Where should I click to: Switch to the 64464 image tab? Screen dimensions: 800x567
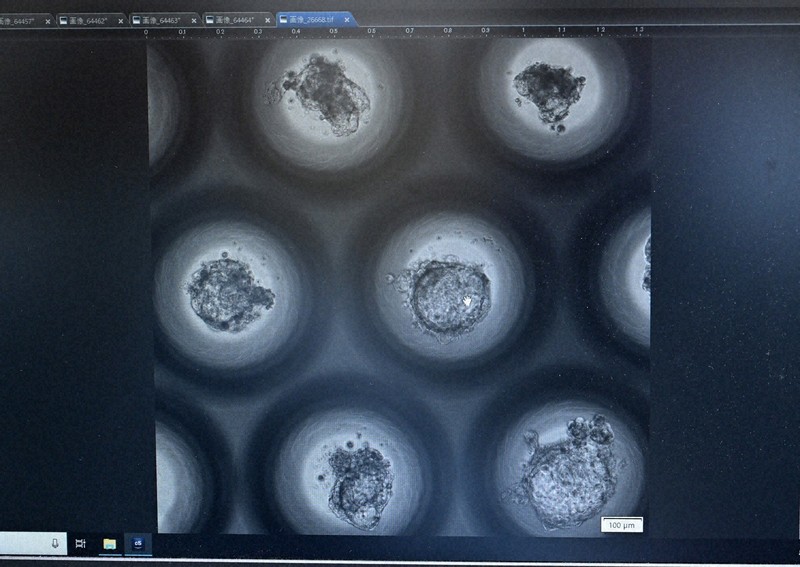point(235,20)
